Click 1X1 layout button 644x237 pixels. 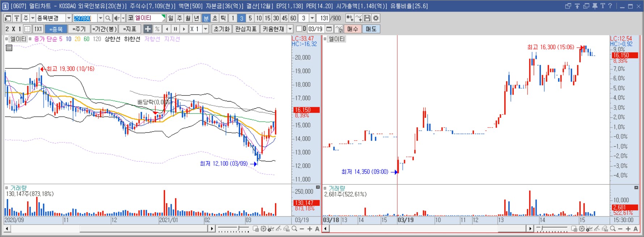tap(38, 29)
